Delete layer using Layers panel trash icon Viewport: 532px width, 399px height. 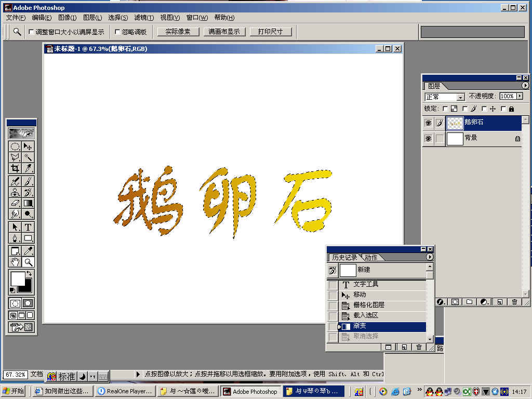(514, 302)
